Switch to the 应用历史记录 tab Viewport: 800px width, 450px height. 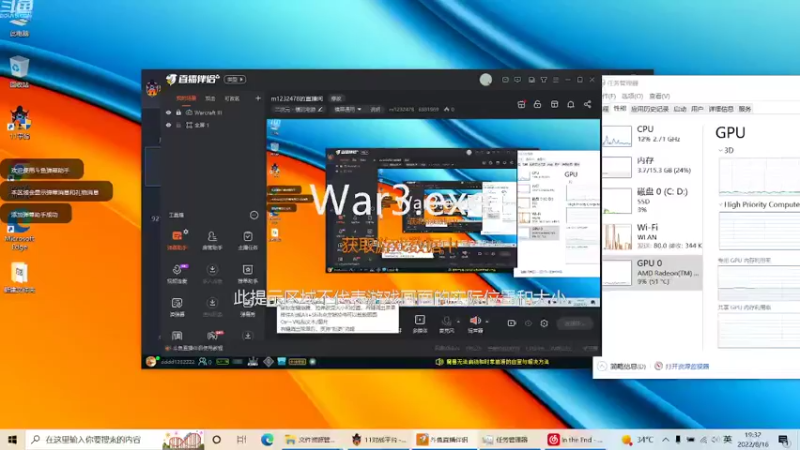tap(649, 109)
